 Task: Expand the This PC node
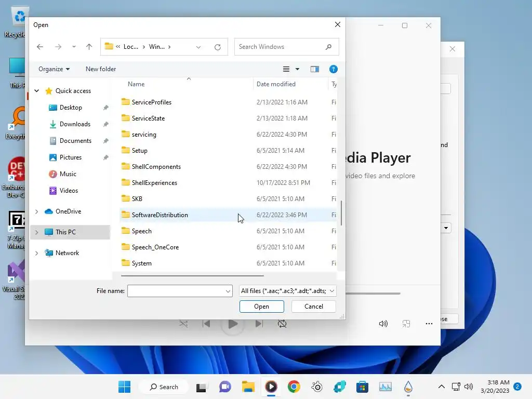tap(37, 232)
